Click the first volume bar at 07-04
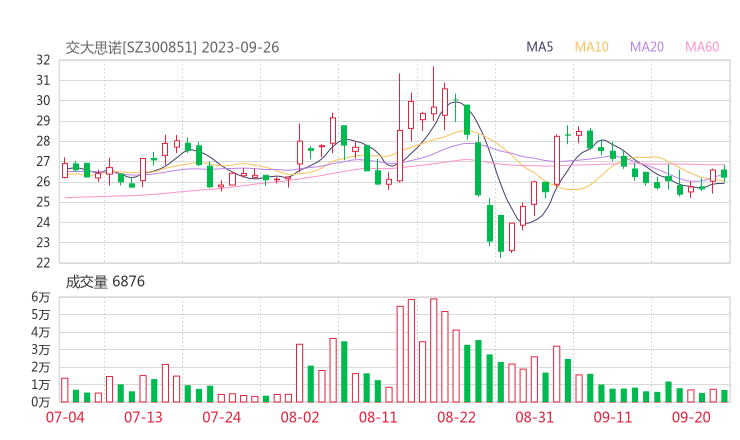This screenshot has height=440, width=740. (x=65, y=390)
